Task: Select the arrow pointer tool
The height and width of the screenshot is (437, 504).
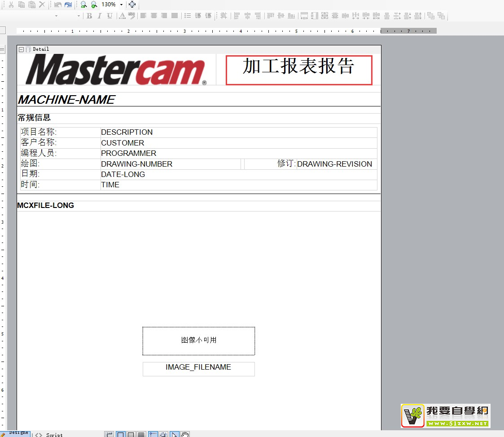Action: click(x=175, y=434)
